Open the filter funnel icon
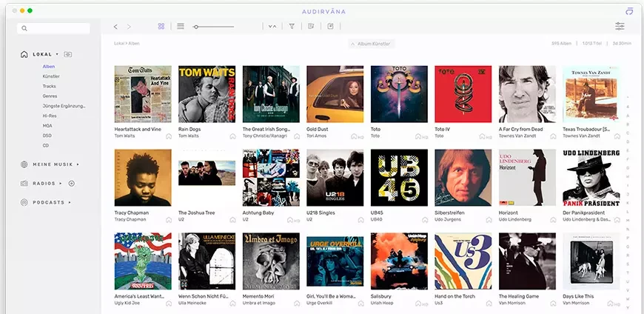The height and width of the screenshot is (314, 644). [292, 27]
